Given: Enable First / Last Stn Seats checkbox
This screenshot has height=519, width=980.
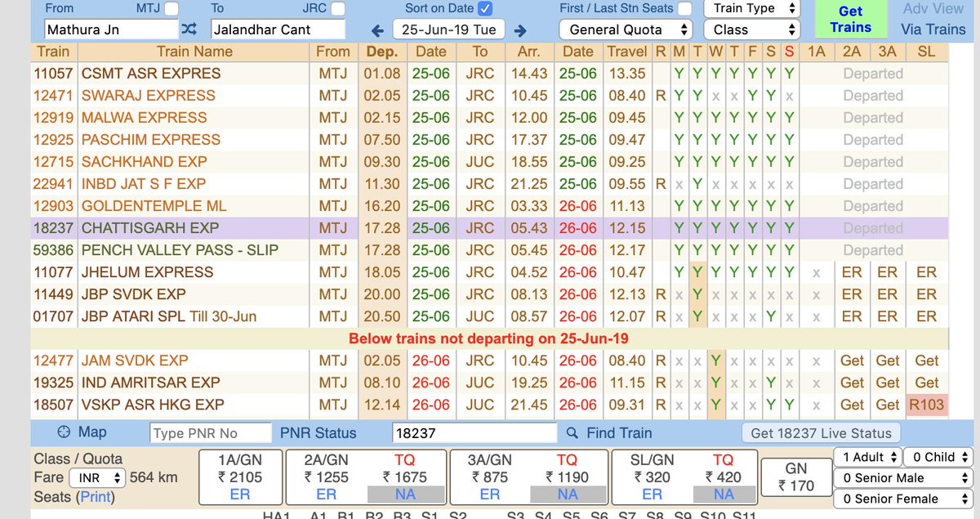Looking at the screenshot, I should [x=685, y=9].
